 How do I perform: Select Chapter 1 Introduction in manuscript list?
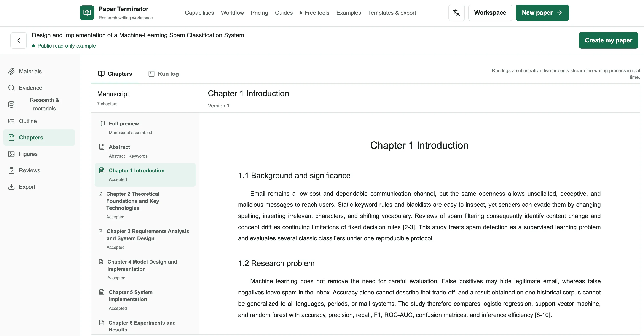(x=145, y=175)
